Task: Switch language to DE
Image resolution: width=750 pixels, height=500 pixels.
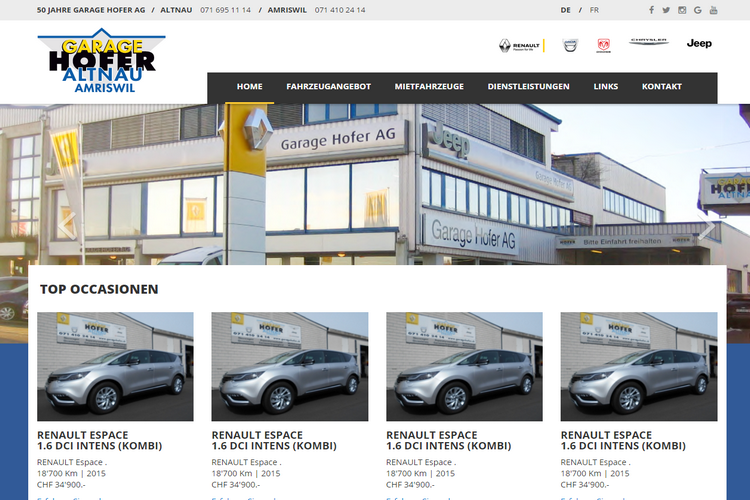Action: [565, 10]
